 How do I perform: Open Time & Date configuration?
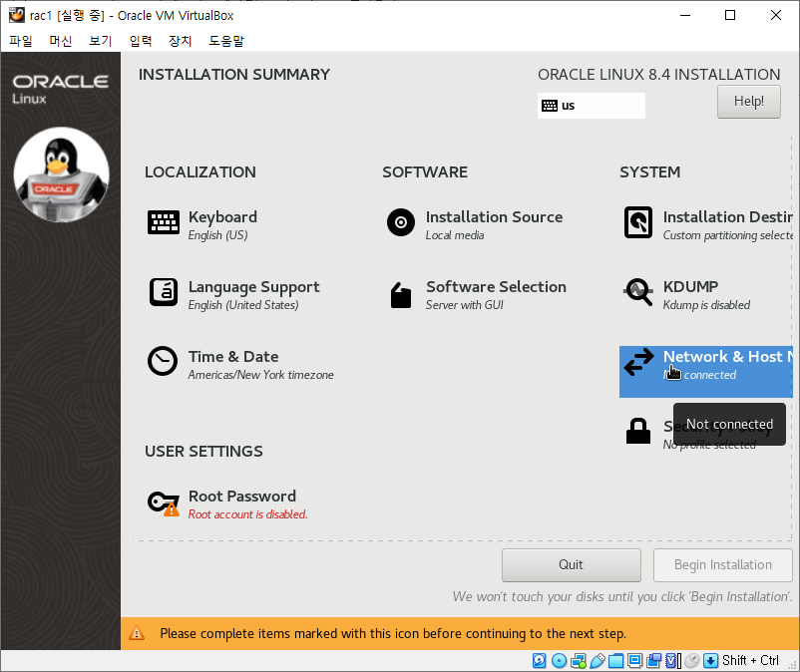tap(240, 365)
